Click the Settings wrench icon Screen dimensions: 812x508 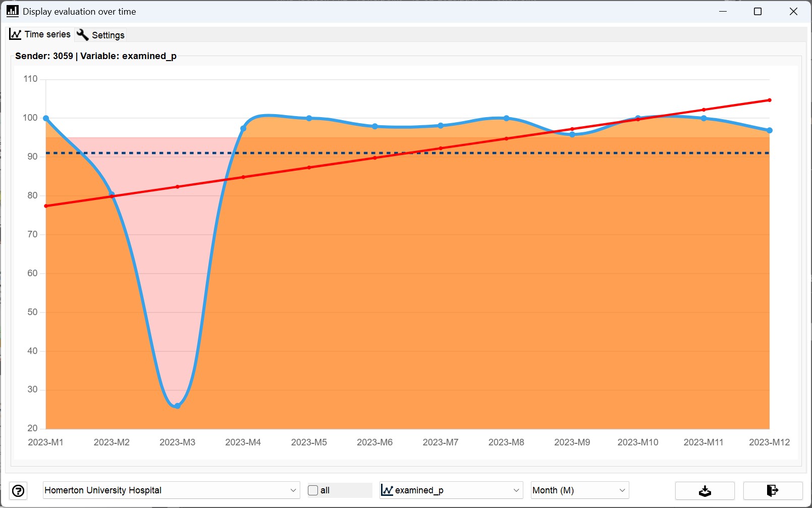click(x=83, y=34)
